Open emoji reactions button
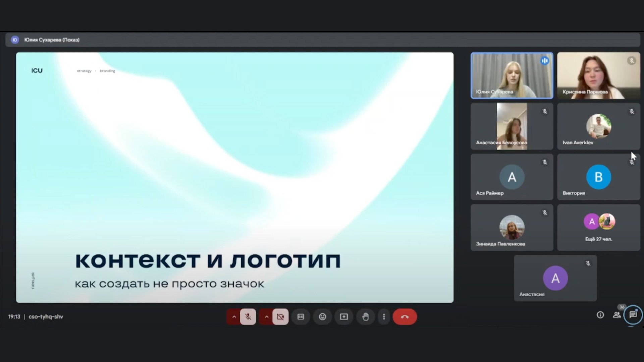Image resolution: width=644 pixels, height=362 pixels. click(x=322, y=316)
